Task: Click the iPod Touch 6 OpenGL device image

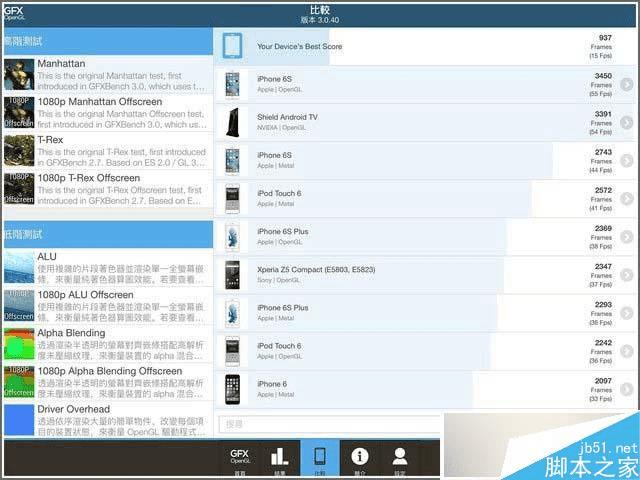Action: point(232,351)
